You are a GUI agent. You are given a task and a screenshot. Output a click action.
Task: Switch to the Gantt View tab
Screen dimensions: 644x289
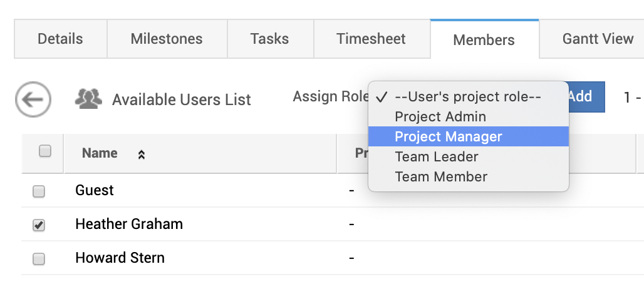coord(598,39)
